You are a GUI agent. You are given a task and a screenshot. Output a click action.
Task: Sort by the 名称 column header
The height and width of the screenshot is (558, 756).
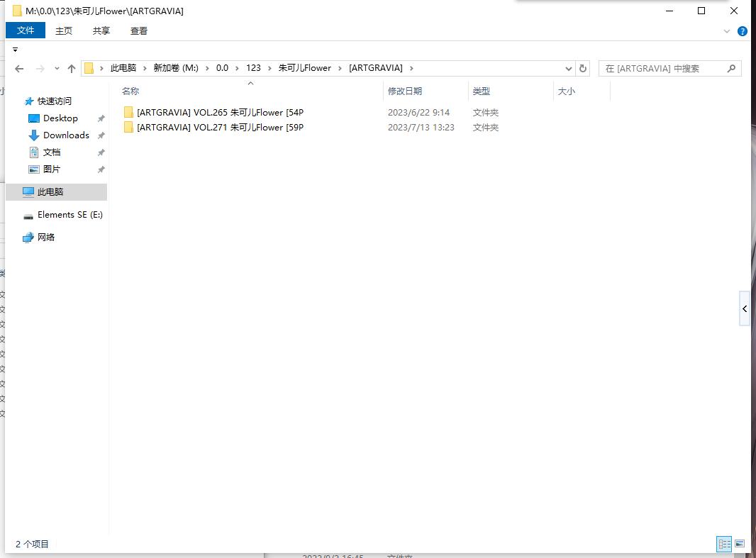130,91
